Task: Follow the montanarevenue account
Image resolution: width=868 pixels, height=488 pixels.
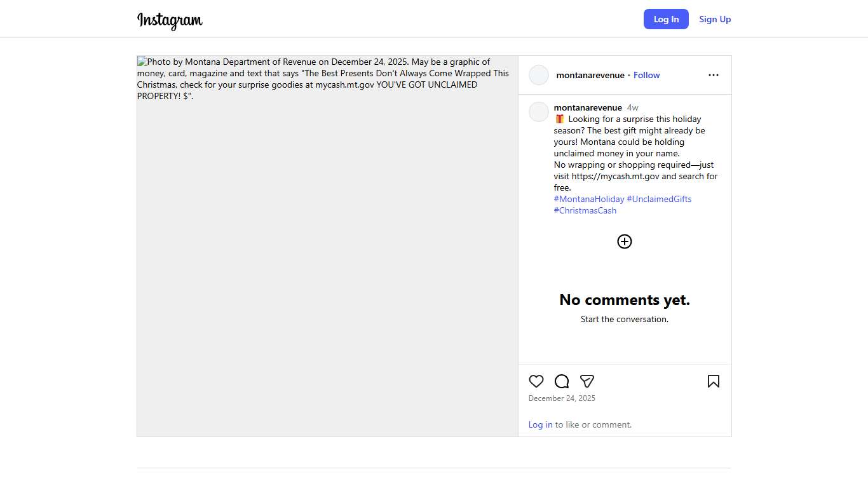Action: pos(646,75)
